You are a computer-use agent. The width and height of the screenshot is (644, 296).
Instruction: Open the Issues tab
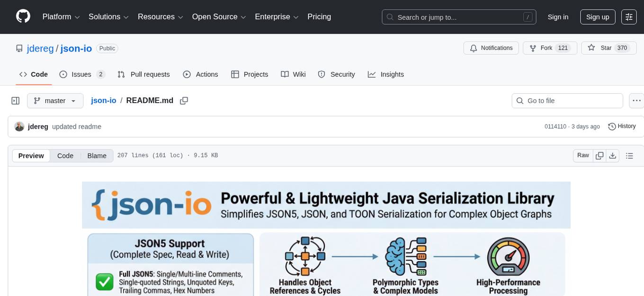[x=82, y=74]
